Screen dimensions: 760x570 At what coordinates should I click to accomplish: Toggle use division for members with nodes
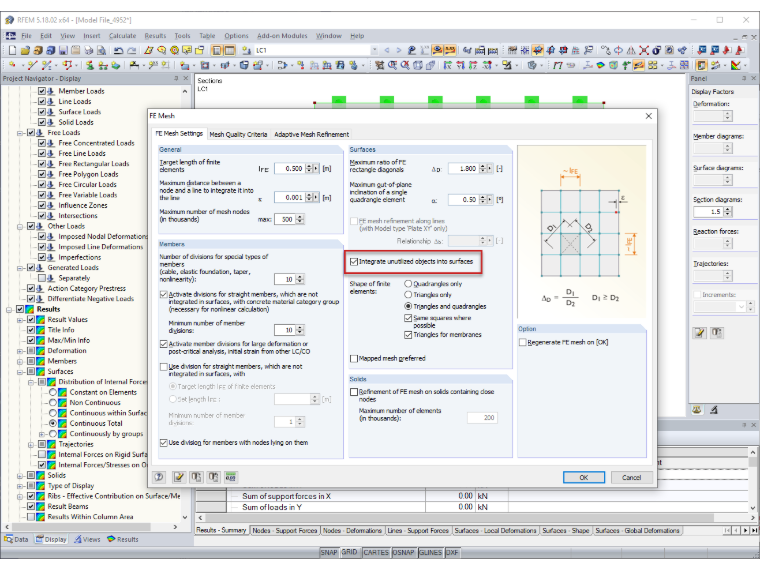pos(164,443)
